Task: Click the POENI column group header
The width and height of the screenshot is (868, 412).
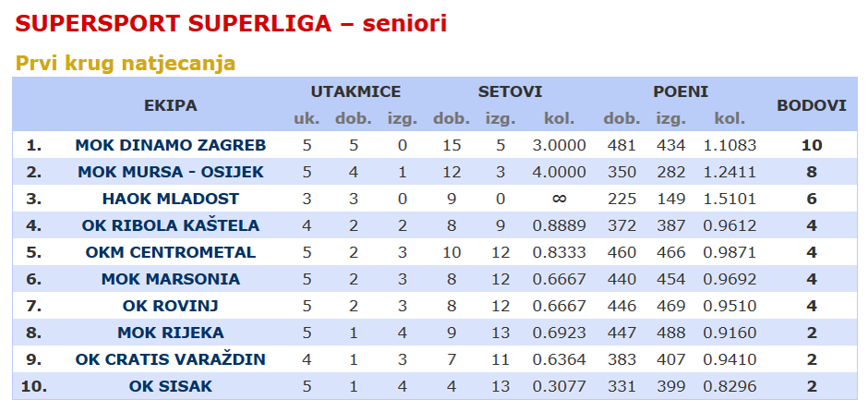Action: point(681,92)
